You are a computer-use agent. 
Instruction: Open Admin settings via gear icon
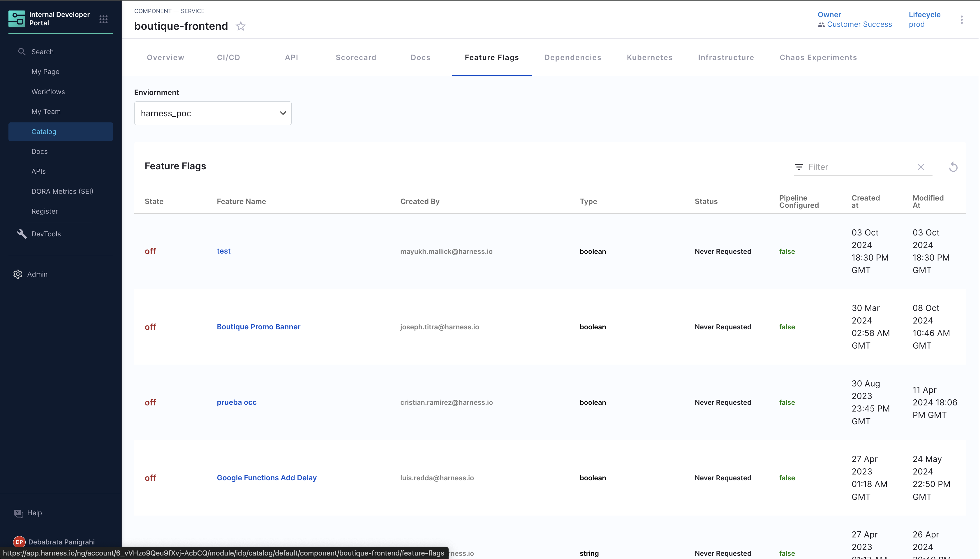click(18, 274)
